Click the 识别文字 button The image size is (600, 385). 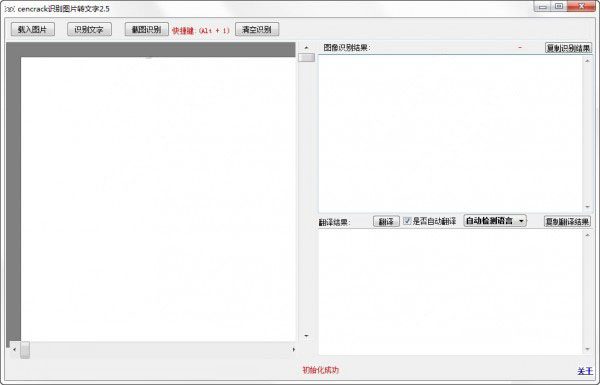pos(89,29)
